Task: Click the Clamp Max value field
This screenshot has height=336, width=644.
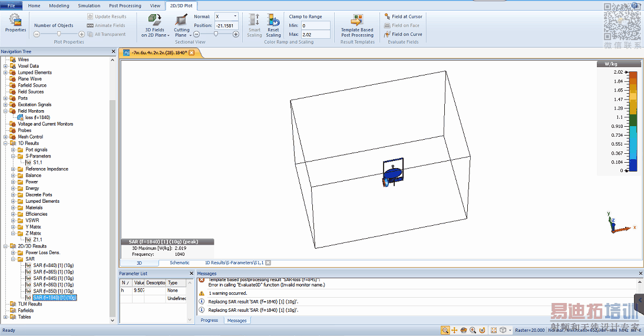Action: (315, 35)
